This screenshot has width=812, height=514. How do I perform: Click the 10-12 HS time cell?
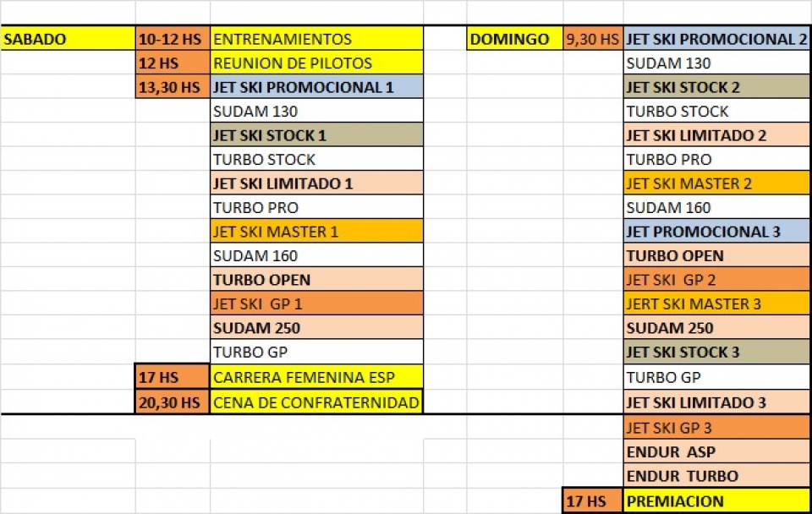coord(173,39)
